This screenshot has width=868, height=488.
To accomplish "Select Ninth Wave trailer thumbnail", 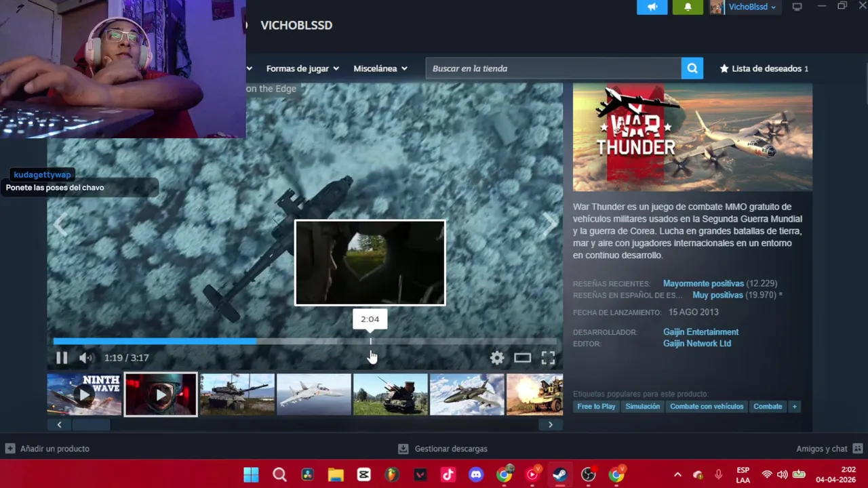I will click(x=84, y=394).
